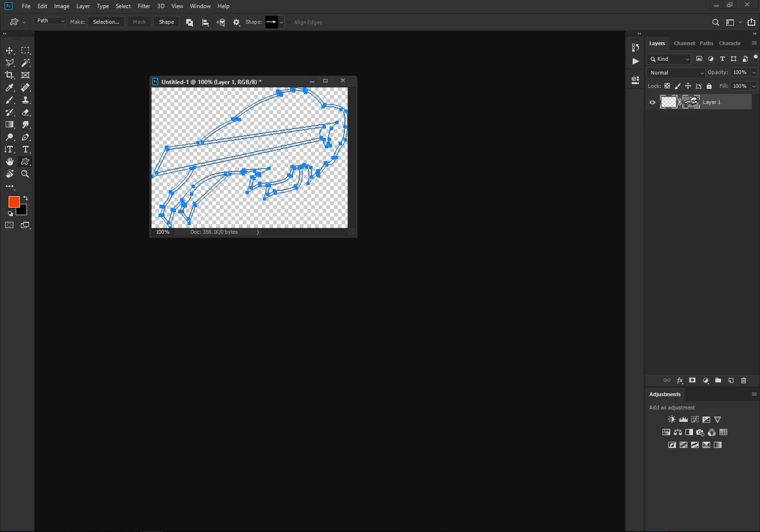Screen dimensions: 760x532
Task: Select the Rectangular Marquee tool
Action: 26,50
